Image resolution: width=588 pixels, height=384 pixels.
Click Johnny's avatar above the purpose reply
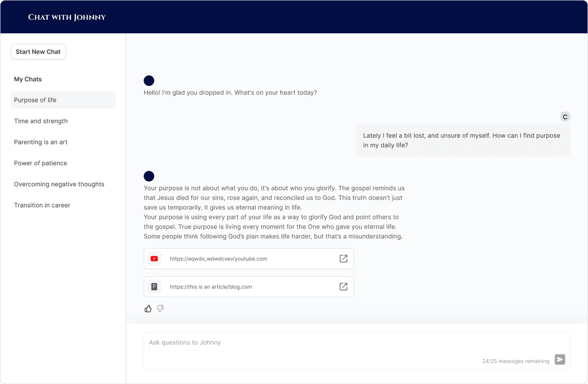[x=149, y=176]
